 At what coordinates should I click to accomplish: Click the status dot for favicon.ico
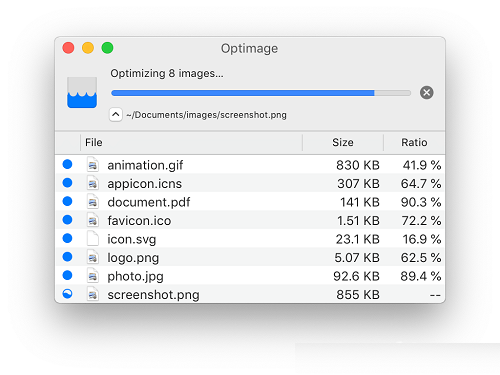tap(67, 220)
